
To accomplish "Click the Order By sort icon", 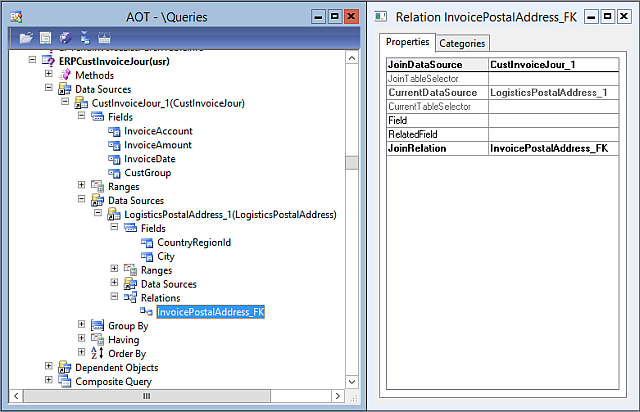I will 97,353.
